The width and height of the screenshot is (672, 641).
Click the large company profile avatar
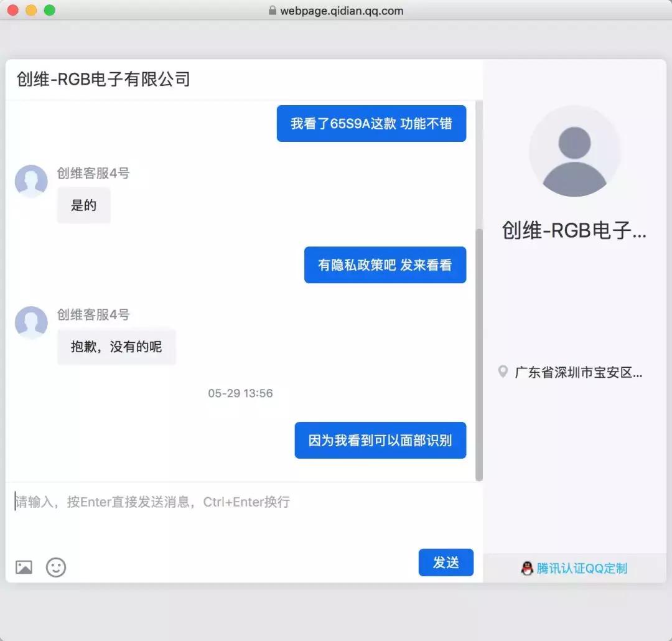click(574, 151)
